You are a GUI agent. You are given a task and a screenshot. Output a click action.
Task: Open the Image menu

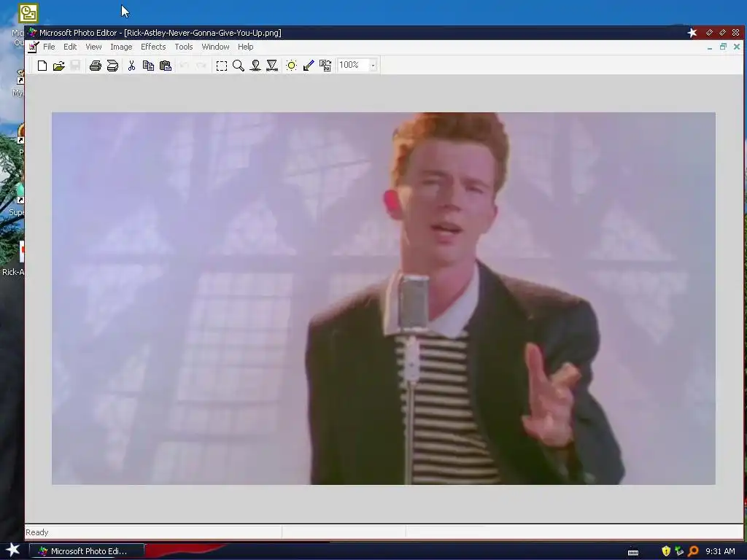pos(121,47)
